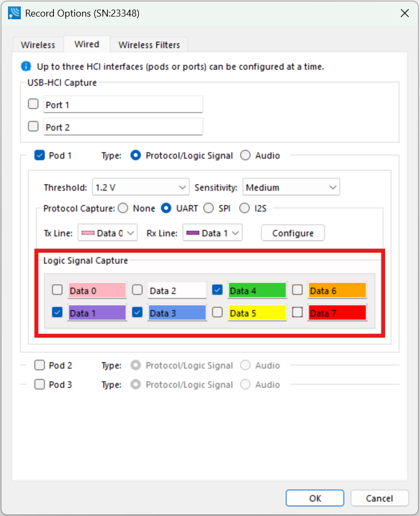Click the orange Data 6 label field
420x516 pixels.
tap(337, 290)
